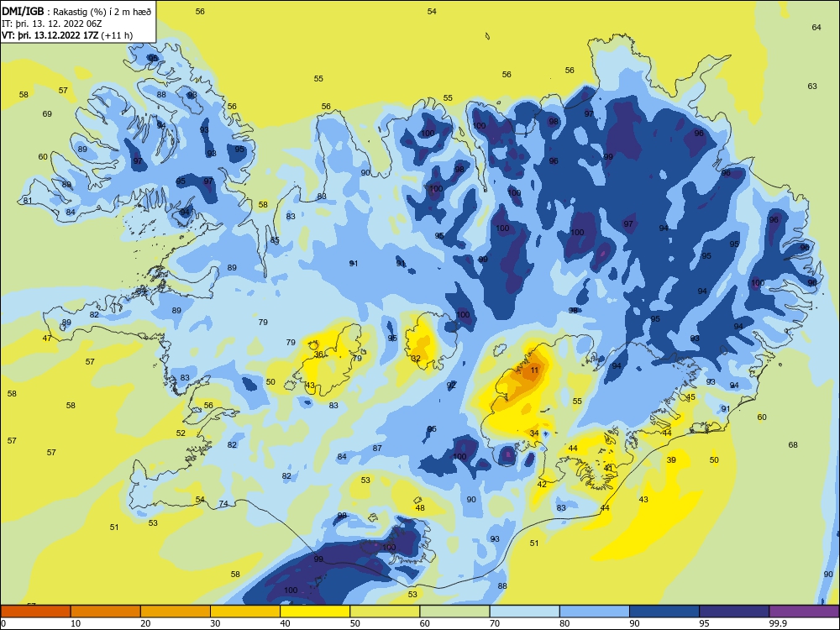Image resolution: width=840 pixels, height=630 pixels.
Task: Select the '32' humidity value on the glacier
Action: (x=416, y=359)
